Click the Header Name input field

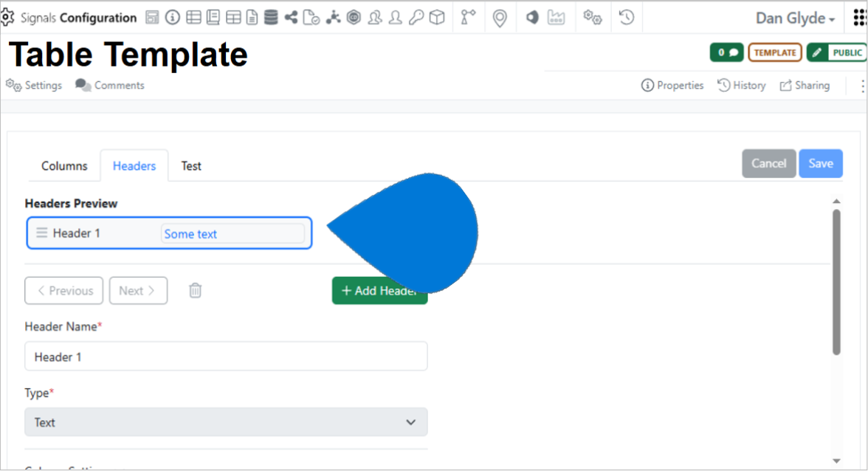pyautogui.click(x=226, y=357)
